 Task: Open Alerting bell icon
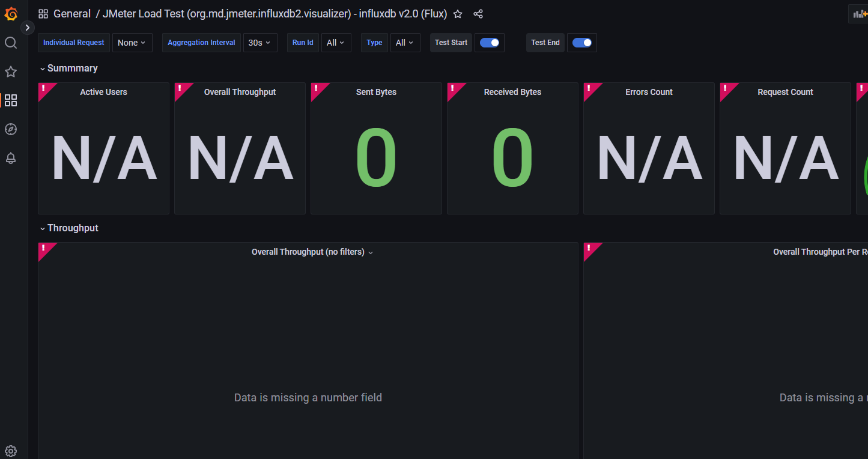coord(11,158)
